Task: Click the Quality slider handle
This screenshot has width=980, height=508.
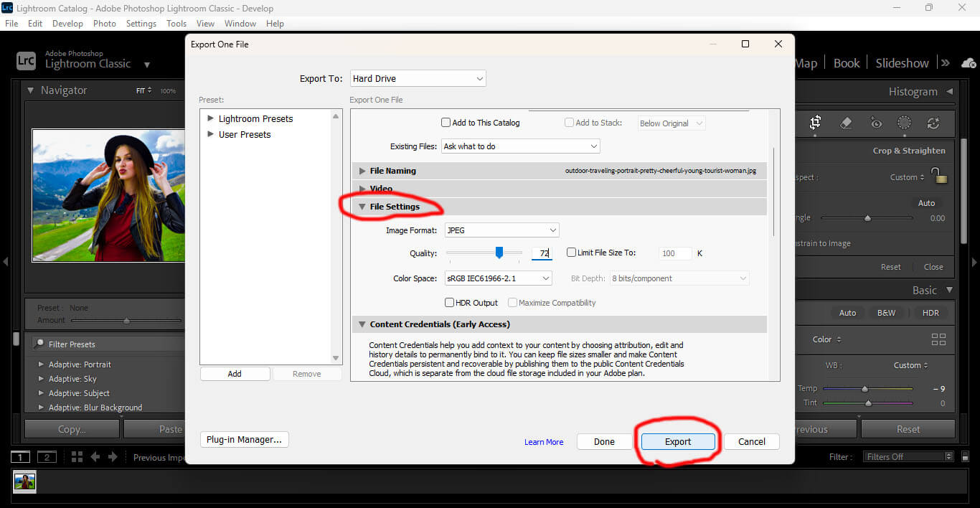Action: (x=499, y=252)
